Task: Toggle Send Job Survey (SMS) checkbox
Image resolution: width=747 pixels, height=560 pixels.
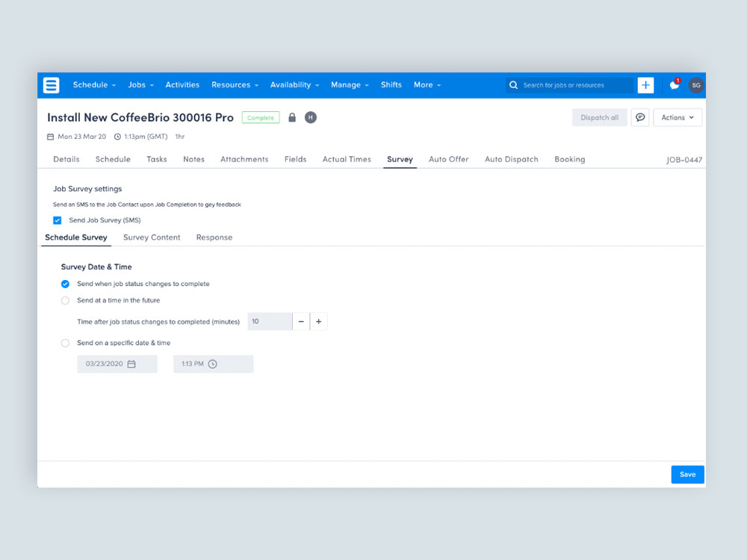Action: [58, 220]
